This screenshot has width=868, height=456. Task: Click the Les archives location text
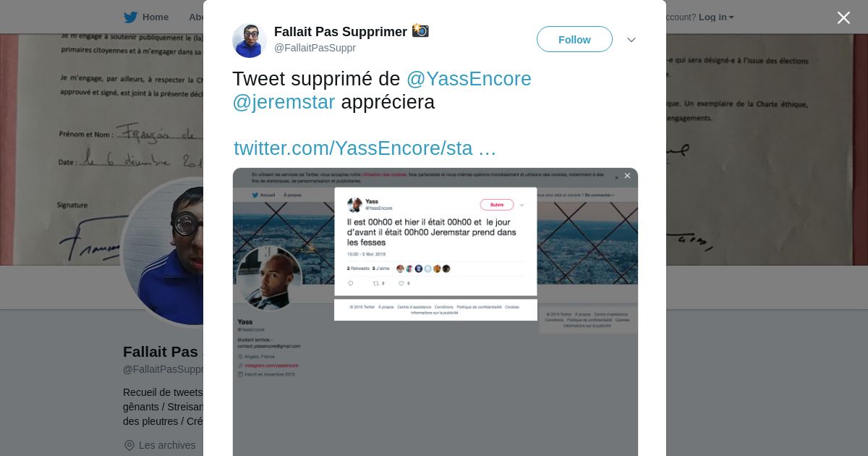click(167, 445)
